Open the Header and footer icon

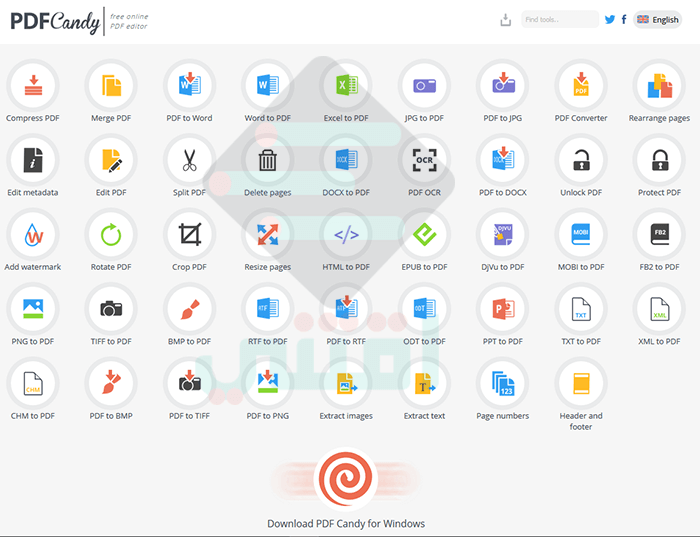coord(581,383)
